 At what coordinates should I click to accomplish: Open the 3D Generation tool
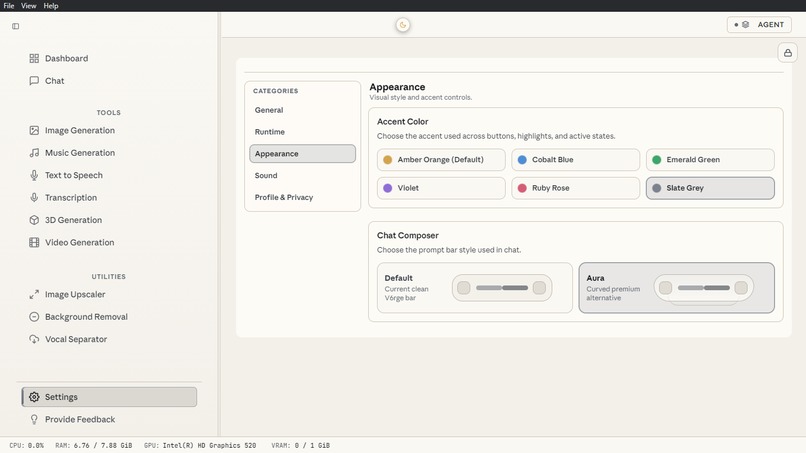click(x=109, y=220)
